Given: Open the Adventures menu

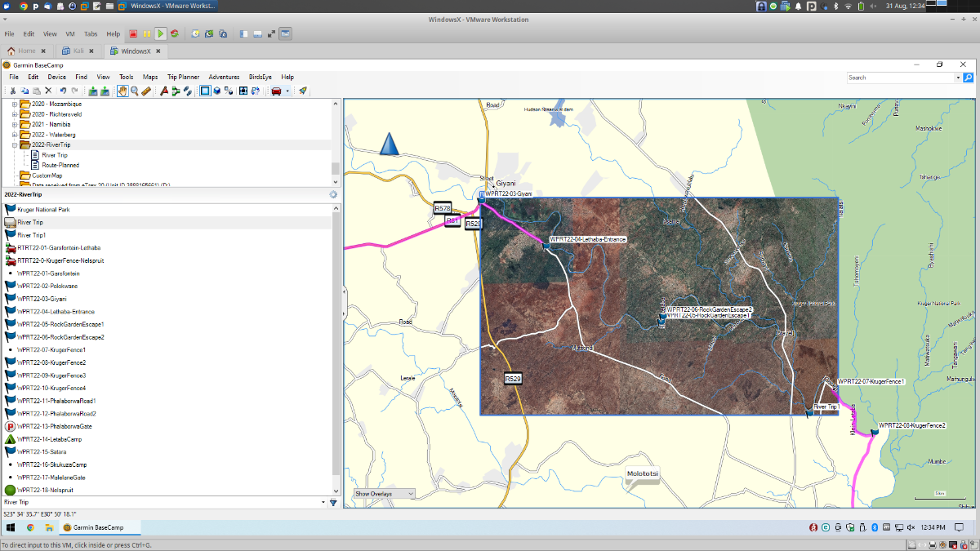Looking at the screenshot, I should [224, 77].
